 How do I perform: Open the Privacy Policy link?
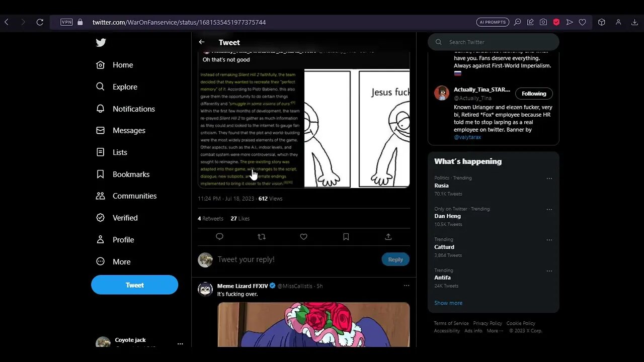pos(488,323)
